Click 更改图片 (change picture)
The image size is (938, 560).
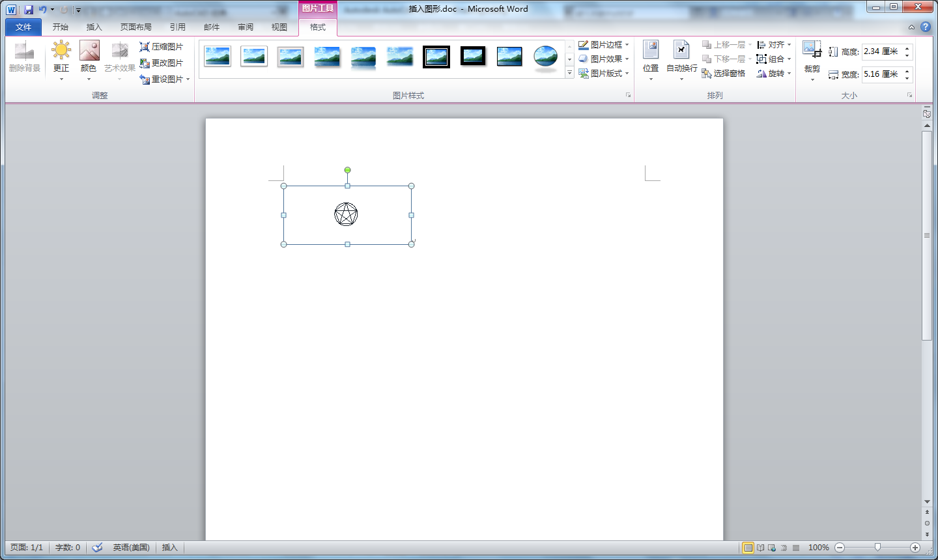[x=162, y=63]
